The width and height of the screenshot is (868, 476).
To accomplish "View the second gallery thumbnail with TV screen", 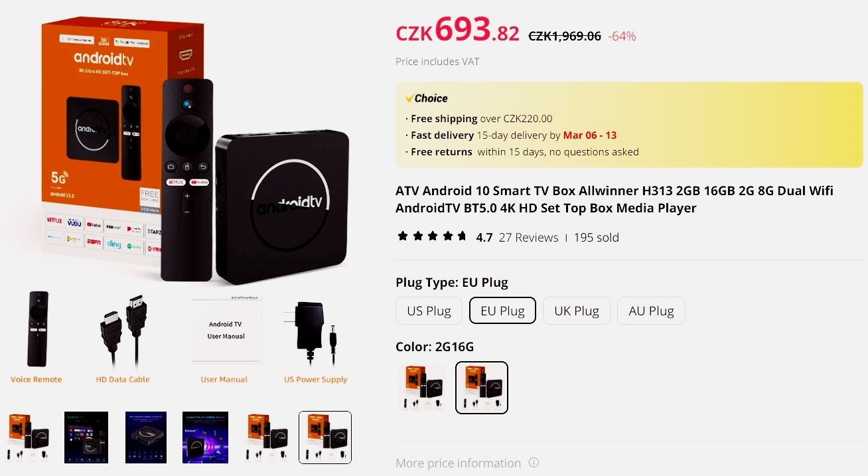I will click(x=86, y=437).
